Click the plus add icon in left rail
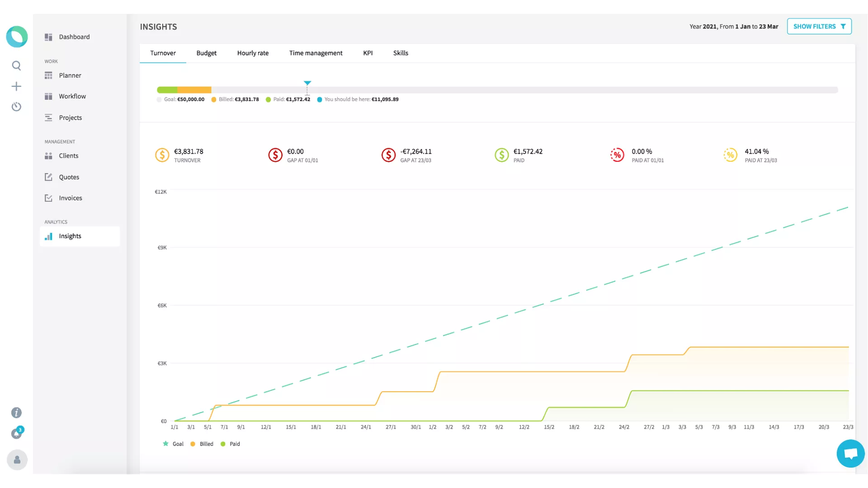This screenshot has height=488, width=868. pyautogui.click(x=16, y=86)
